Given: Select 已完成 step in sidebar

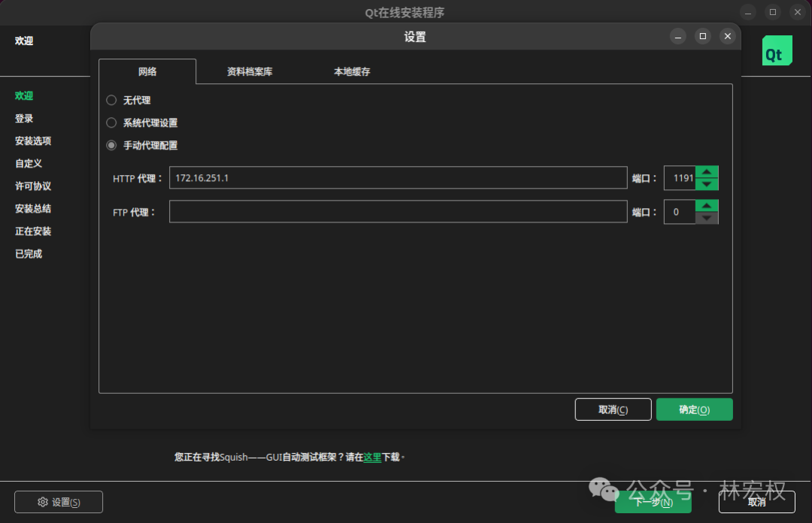Looking at the screenshot, I should pyautogui.click(x=29, y=254).
